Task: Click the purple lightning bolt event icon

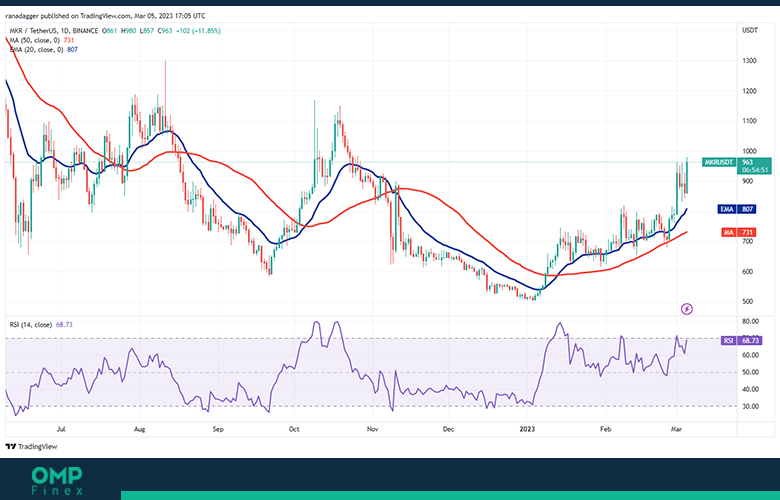Action: (x=686, y=309)
